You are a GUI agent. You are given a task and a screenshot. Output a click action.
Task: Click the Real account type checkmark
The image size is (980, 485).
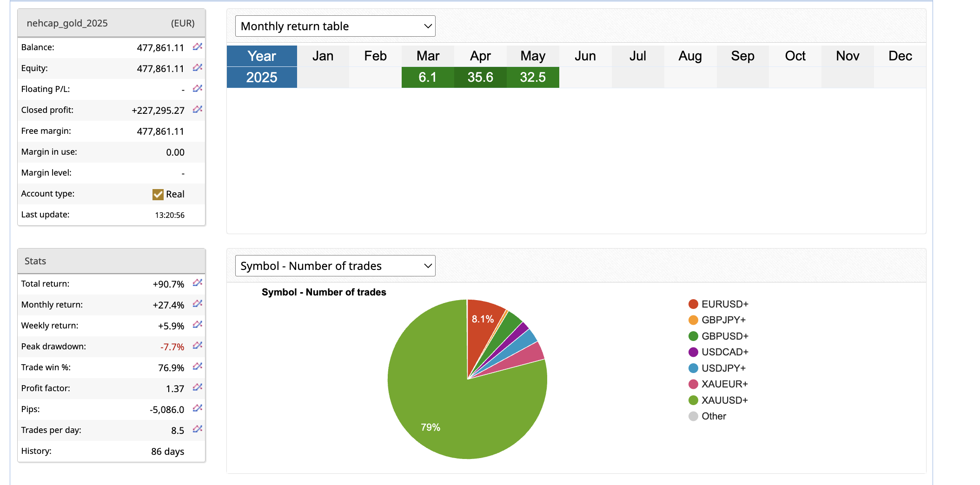click(158, 194)
